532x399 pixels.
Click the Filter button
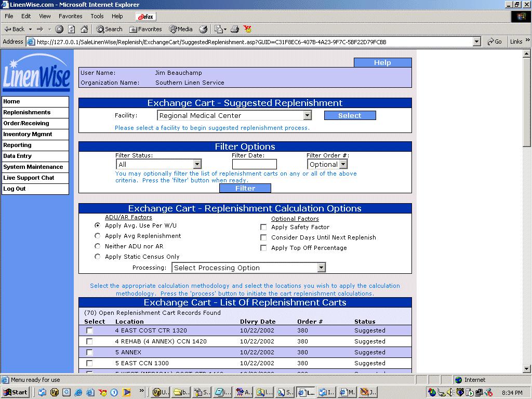pyautogui.click(x=245, y=188)
